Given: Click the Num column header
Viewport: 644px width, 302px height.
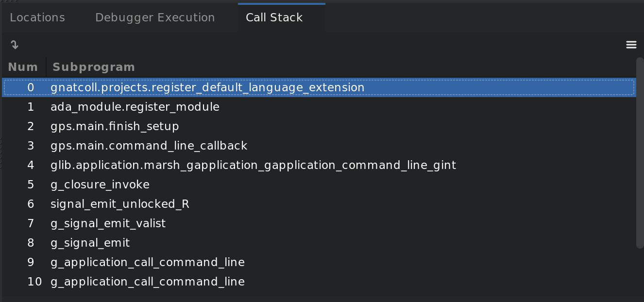Looking at the screenshot, I should [x=23, y=67].
